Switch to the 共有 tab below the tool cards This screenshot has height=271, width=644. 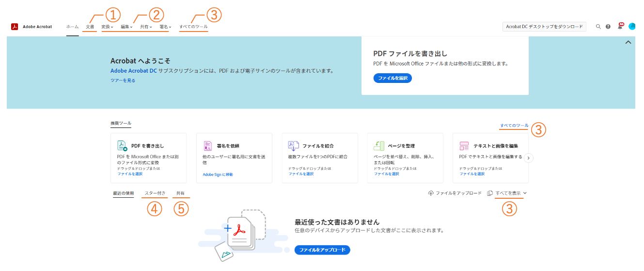pyautogui.click(x=180, y=193)
